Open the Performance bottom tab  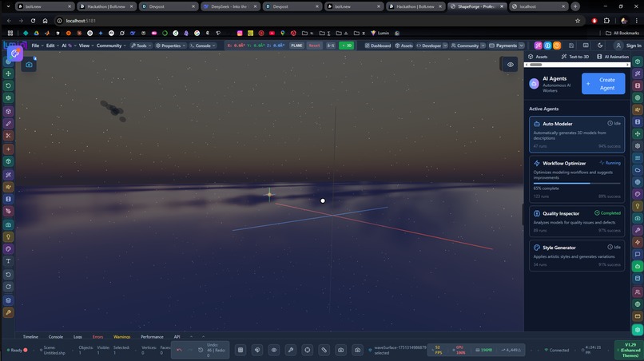(x=152, y=337)
